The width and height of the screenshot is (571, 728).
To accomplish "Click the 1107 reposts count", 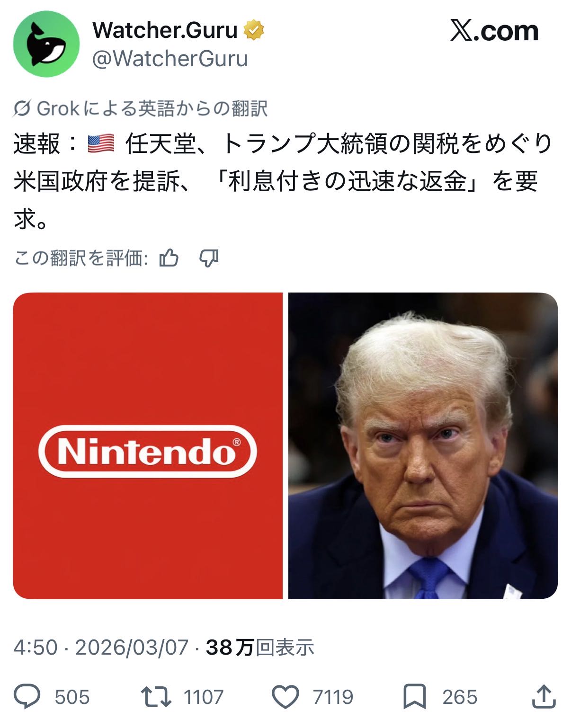I will click(204, 697).
